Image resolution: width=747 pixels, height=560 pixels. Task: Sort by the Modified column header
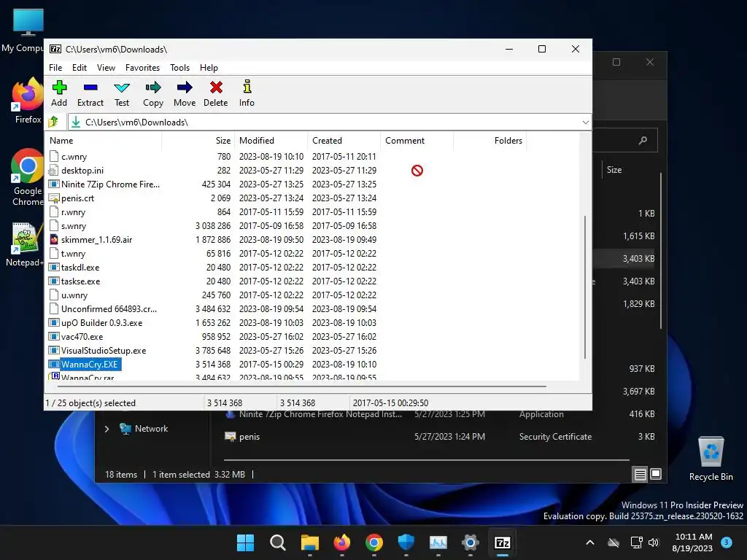pos(271,141)
